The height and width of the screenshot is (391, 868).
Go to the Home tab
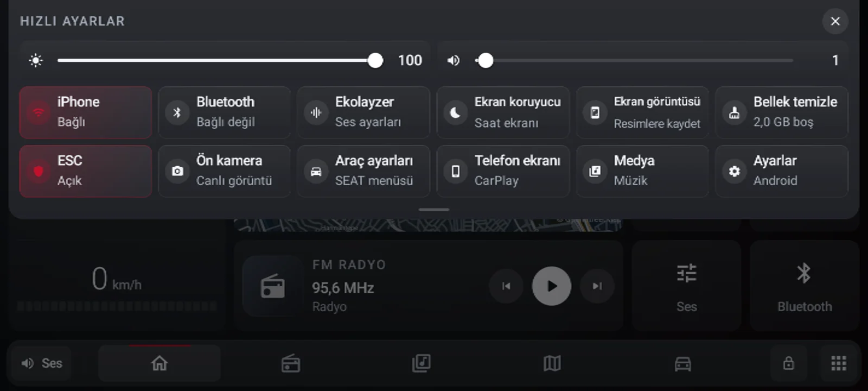pos(159,363)
